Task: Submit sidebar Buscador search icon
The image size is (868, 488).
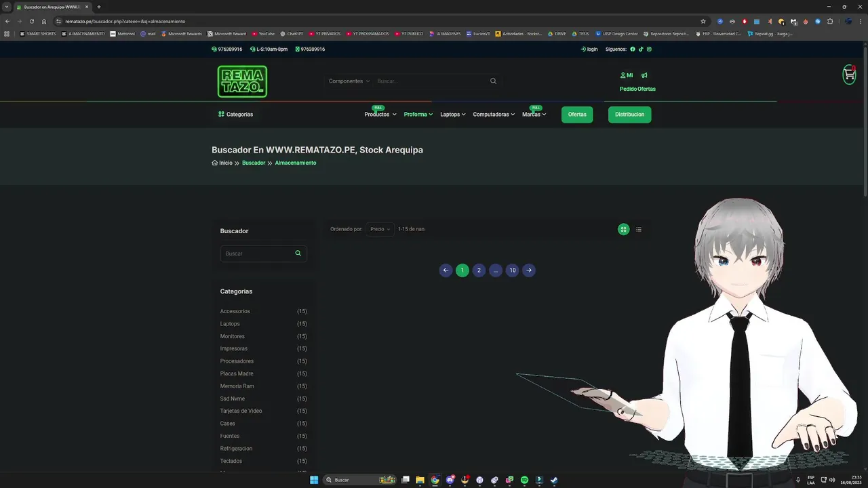Action: pyautogui.click(x=298, y=253)
